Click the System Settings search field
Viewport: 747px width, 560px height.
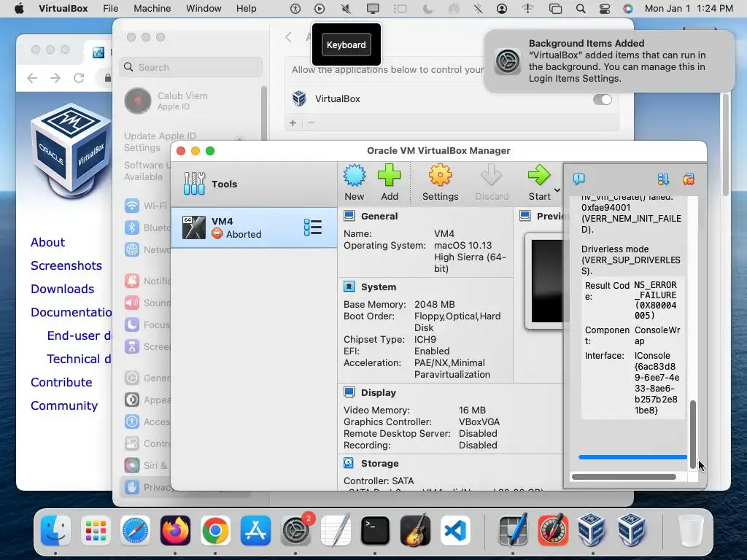click(191, 67)
